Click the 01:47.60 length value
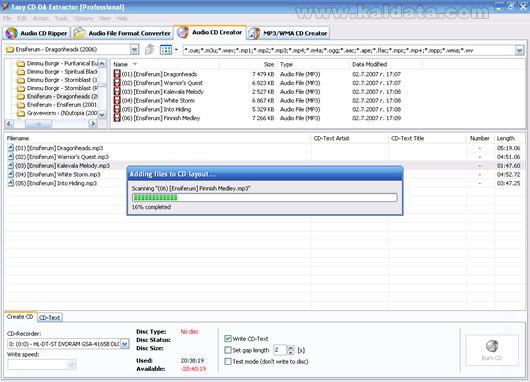 (x=508, y=166)
